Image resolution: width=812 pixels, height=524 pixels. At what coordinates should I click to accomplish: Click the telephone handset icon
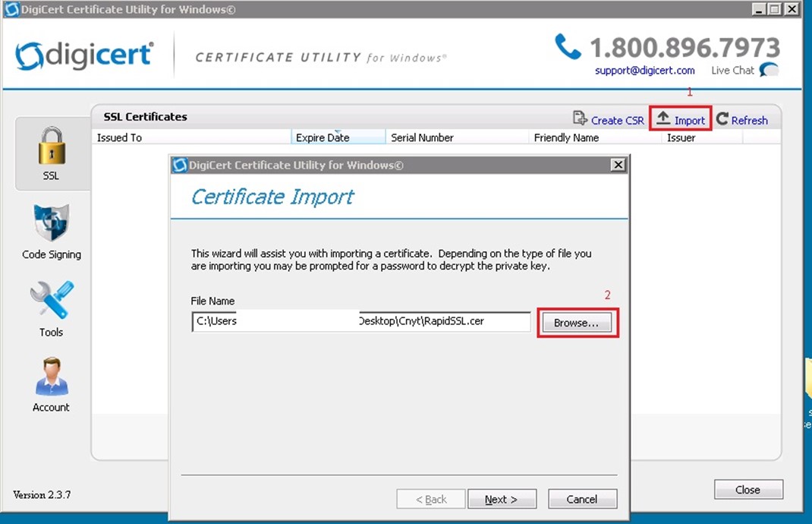coord(568,46)
